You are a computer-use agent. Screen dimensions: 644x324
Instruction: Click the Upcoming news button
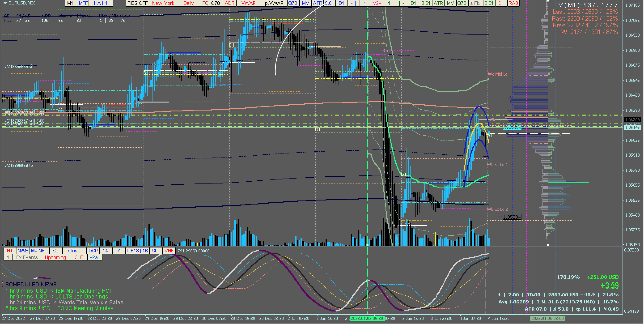tap(55, 258)
